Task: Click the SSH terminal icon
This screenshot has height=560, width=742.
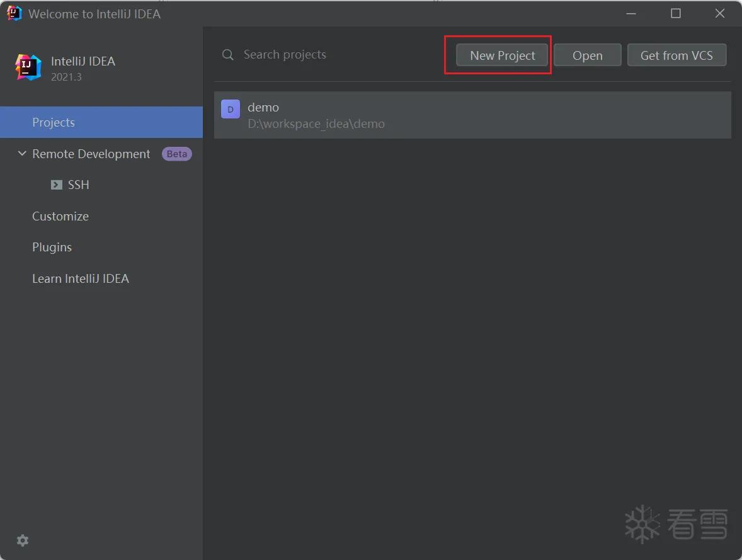Action: (x=56, y=185)
